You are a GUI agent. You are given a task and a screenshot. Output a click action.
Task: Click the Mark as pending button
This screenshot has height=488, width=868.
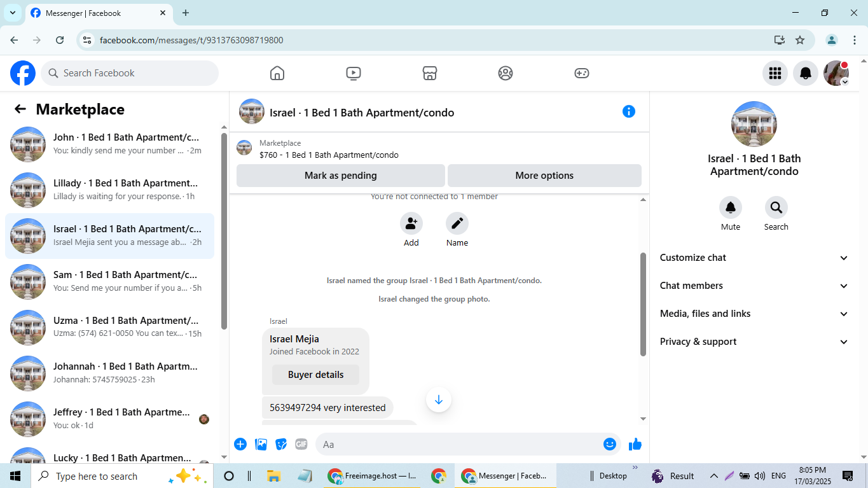[x=341, y=176]
